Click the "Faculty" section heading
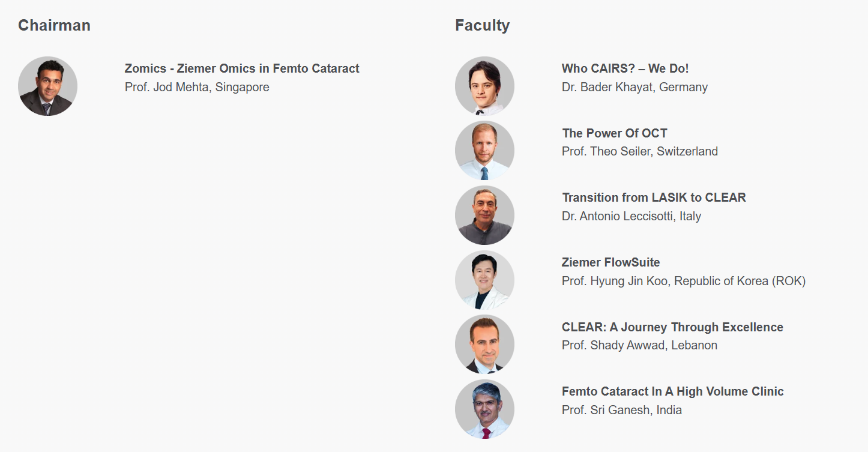The width and height of the screenshot is (868, 452). 482,25
